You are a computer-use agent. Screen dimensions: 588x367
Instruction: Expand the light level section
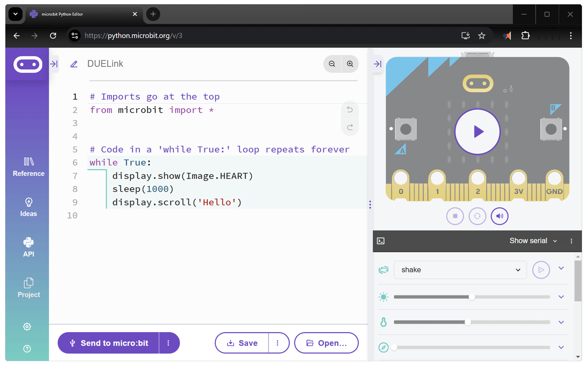(x=561, y=297)
